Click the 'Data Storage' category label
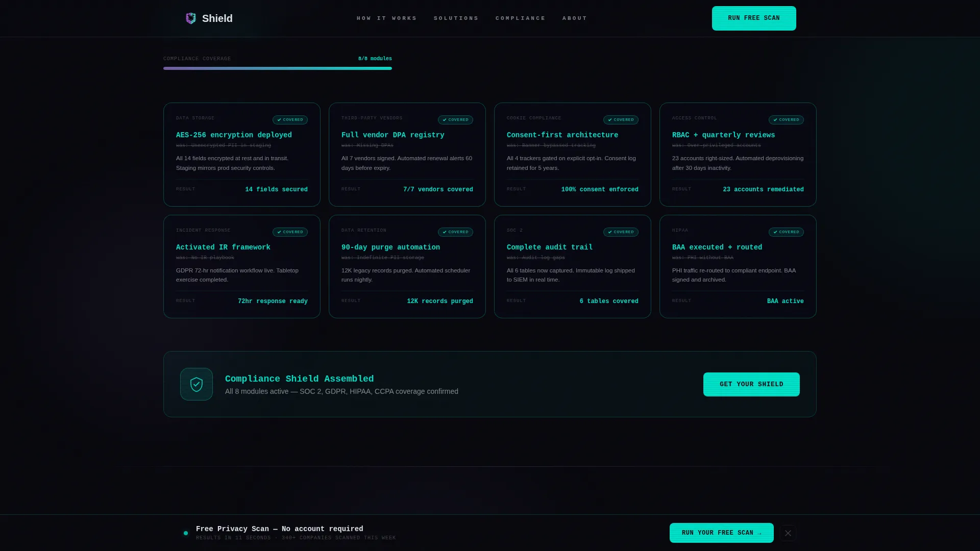The height and width of the screenshot is (551, 980). 195,118
